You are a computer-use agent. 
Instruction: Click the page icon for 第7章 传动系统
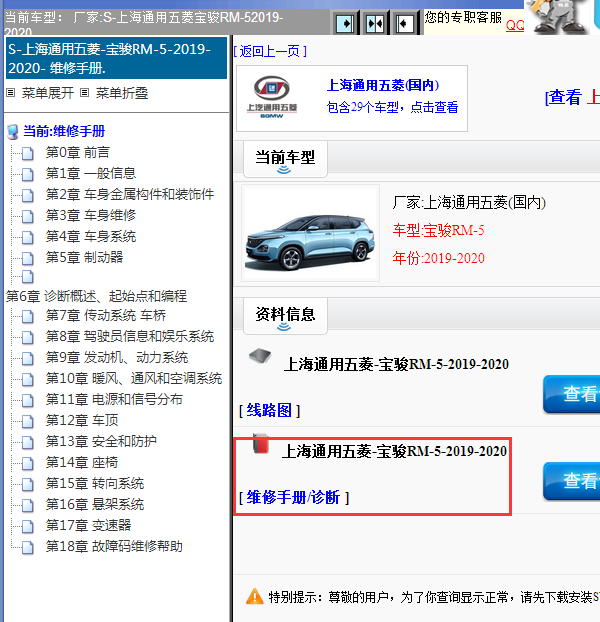(x=27, y=317)
